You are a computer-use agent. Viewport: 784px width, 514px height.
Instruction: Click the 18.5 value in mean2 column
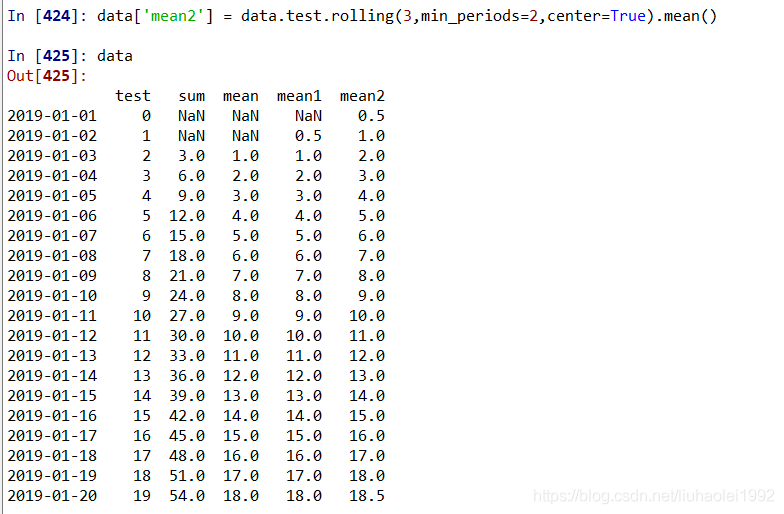click(366, 496)
